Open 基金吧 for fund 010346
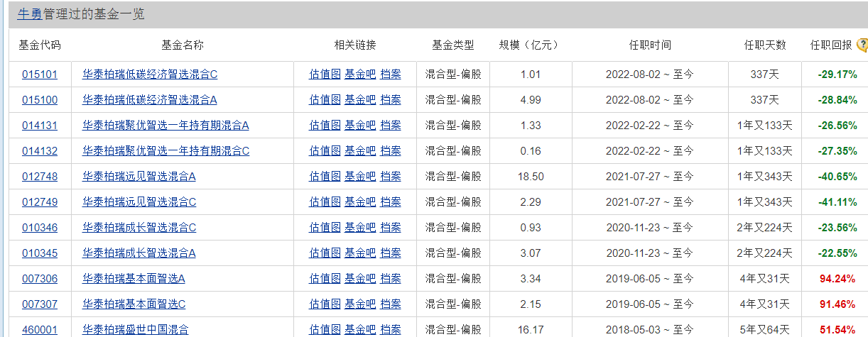This screenshot has height=337, width=868. click(360, 227)
